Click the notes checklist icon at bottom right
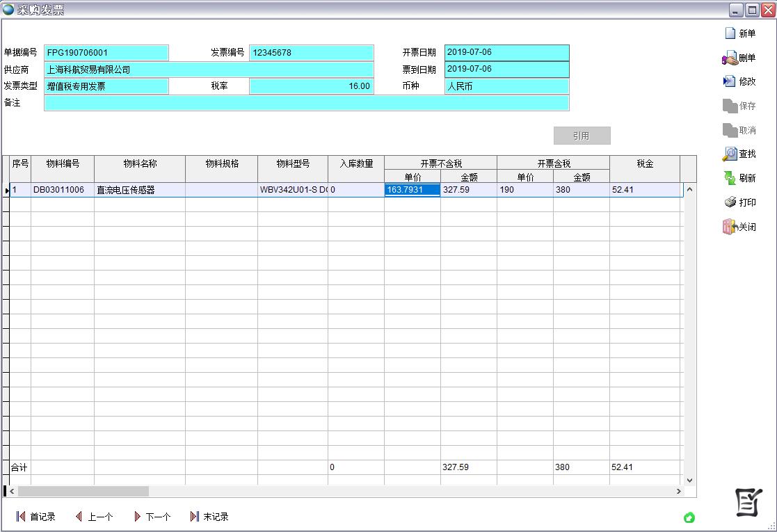Viewport: 777px width, 532px height. coord(748,502)
